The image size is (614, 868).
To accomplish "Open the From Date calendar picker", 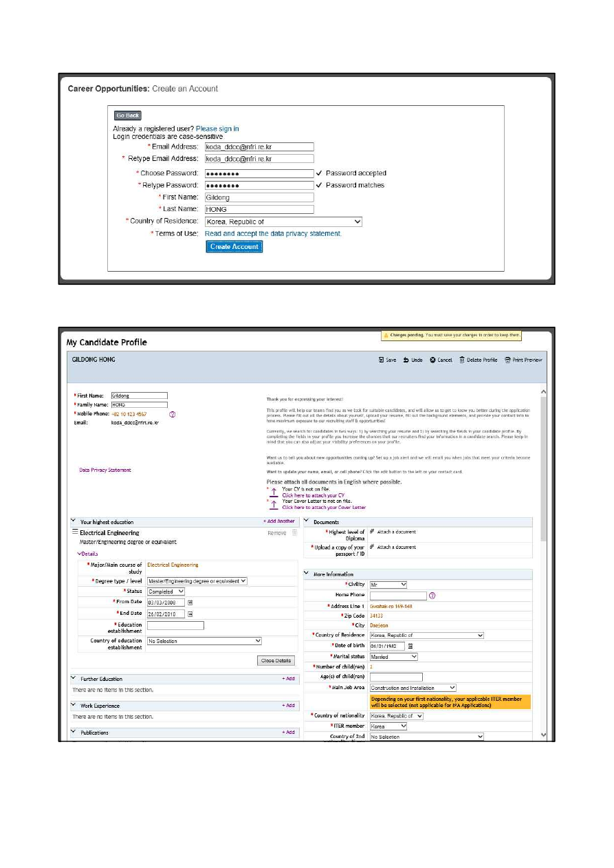I will coord(190,602).
